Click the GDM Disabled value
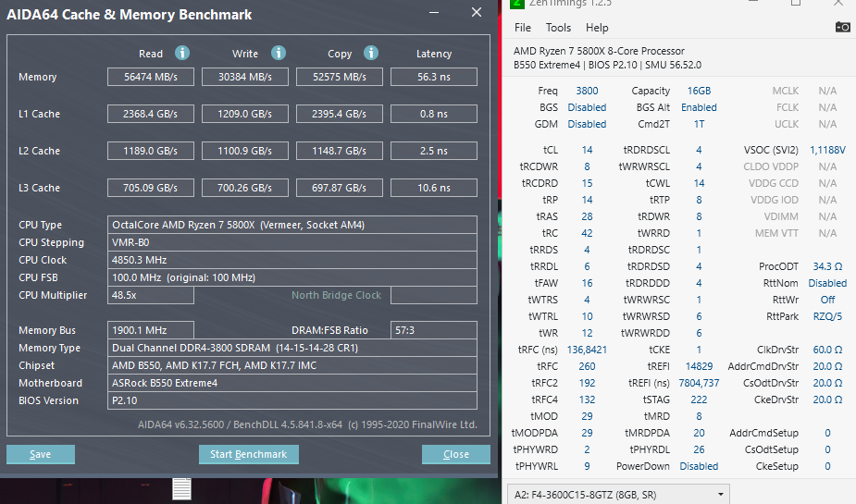The width and height of the screenshot is (856, 504). coord(587,124)
